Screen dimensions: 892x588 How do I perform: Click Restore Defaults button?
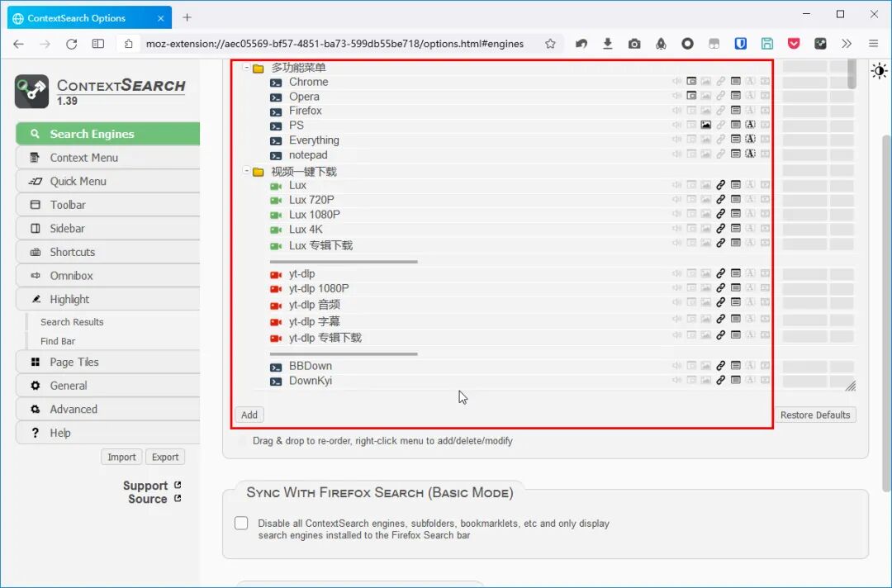coord(815,415)
